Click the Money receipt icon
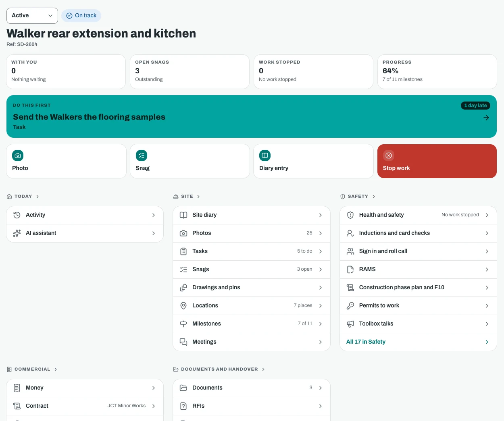Image resolution: width=504 pixels, height=421 pixels. [17, 388]
